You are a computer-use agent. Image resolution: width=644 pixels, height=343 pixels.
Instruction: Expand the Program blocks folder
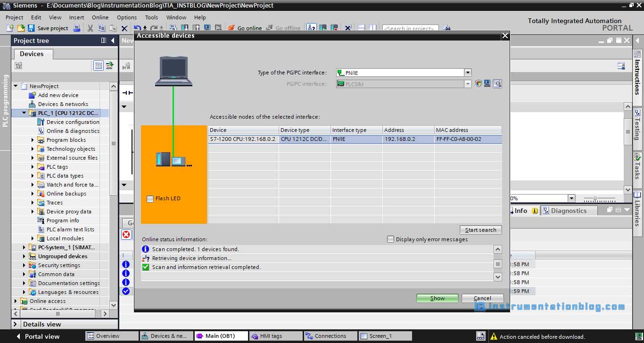(33, 140)
